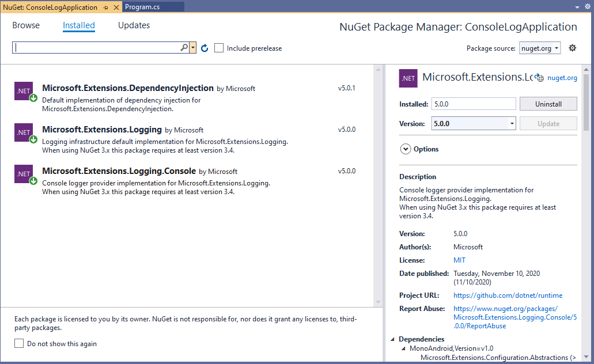Click the Microsoft.Extensions.DependencyInjection .NET package icon
This screenshot has height=364, width=594.
coord(24,91)
